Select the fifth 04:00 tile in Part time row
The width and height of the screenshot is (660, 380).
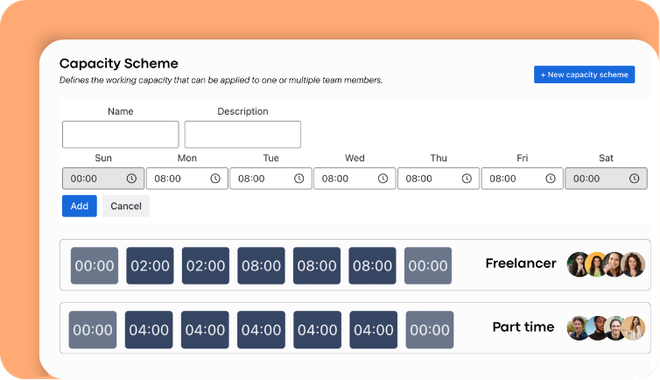click(x=373, y=330)
